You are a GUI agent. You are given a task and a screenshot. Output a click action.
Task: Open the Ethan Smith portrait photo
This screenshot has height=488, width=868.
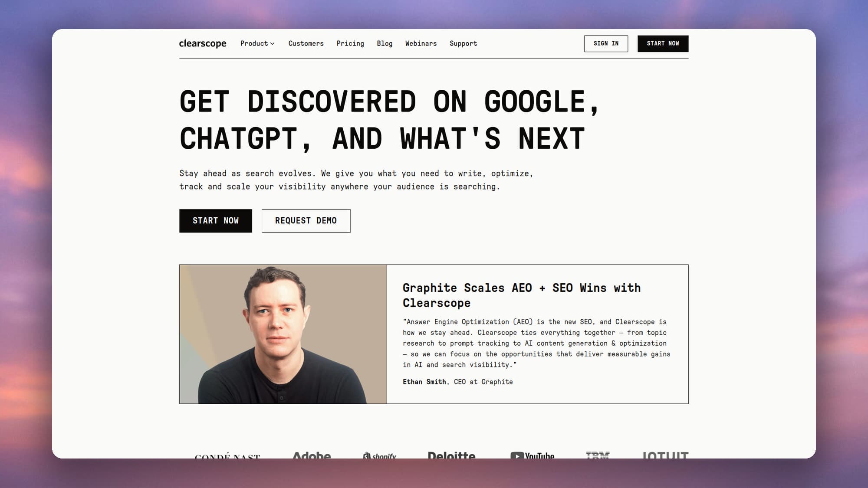pyautogui.click(x=283, y=334)
